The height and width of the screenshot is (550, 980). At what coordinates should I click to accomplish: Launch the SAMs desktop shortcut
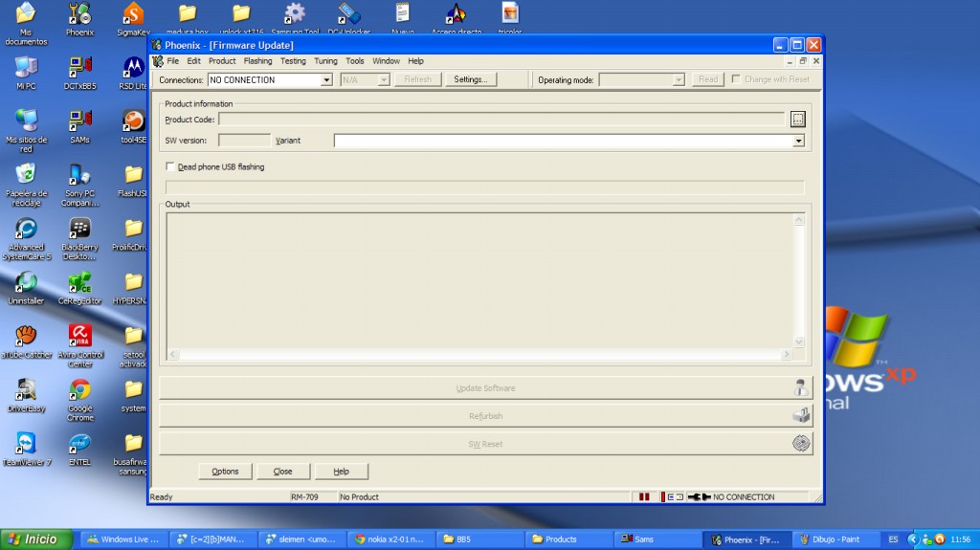[x=80, y=126]
